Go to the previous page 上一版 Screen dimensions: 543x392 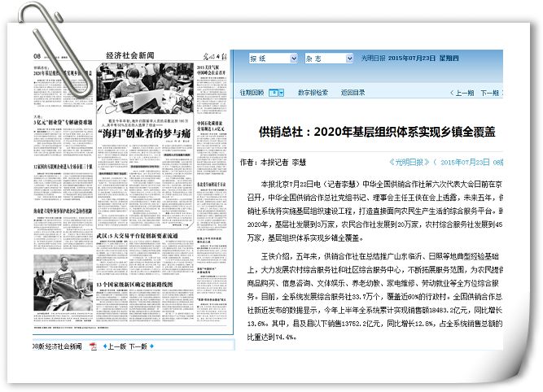tap(117, 346)
